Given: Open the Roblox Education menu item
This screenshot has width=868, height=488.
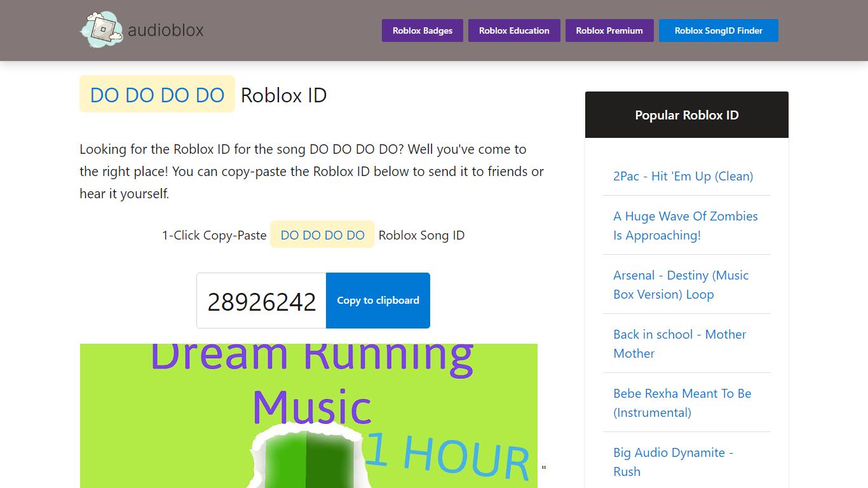Looking at the screenshot, I should point(514,30).
